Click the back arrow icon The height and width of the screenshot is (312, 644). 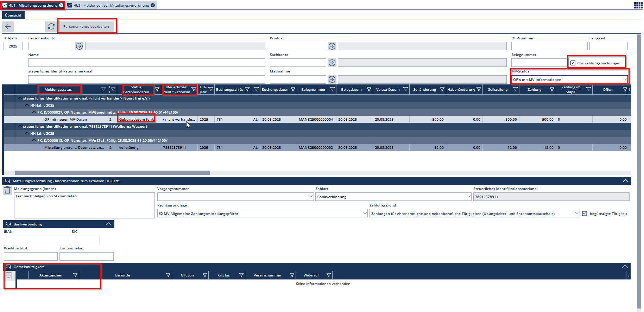[8, 26]
